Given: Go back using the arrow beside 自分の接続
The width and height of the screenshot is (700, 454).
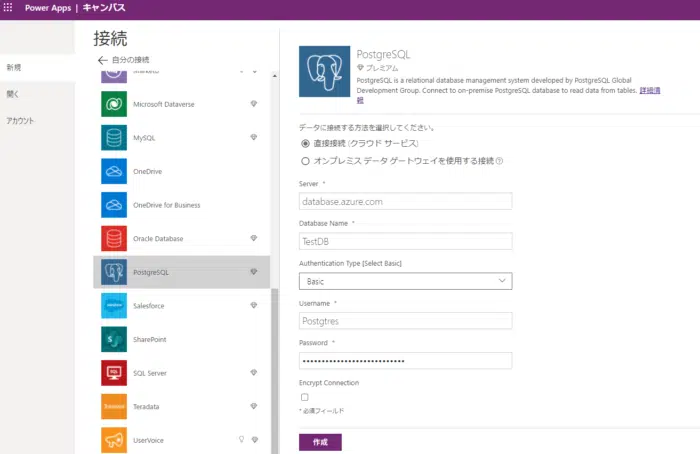Looking at the screenshot, I should click(101, 61).
